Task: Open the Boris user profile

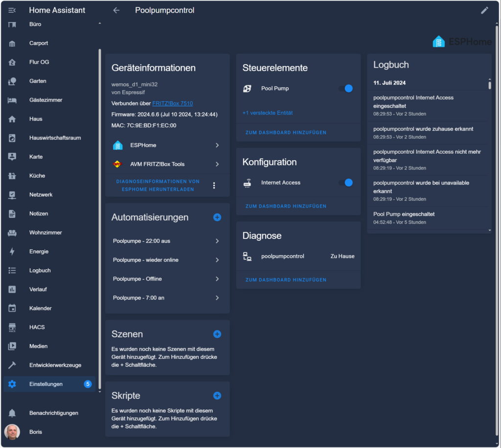Action: click(x=36, y=432)
